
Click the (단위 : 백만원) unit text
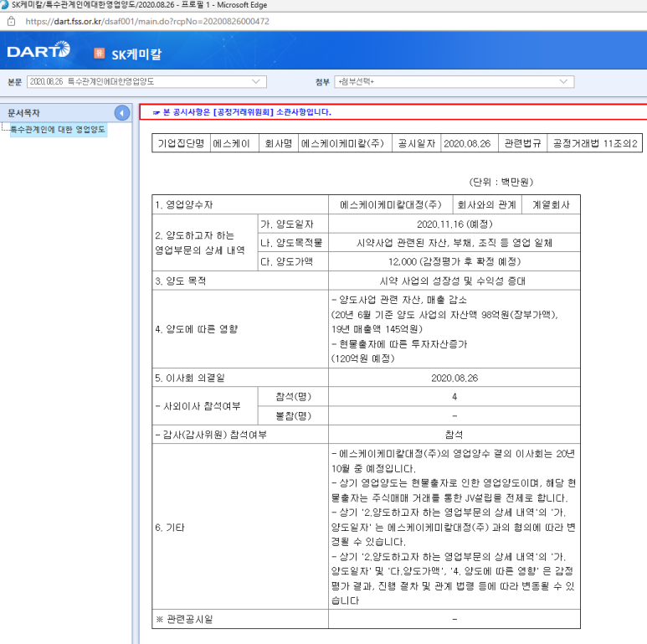pos(501,182)
